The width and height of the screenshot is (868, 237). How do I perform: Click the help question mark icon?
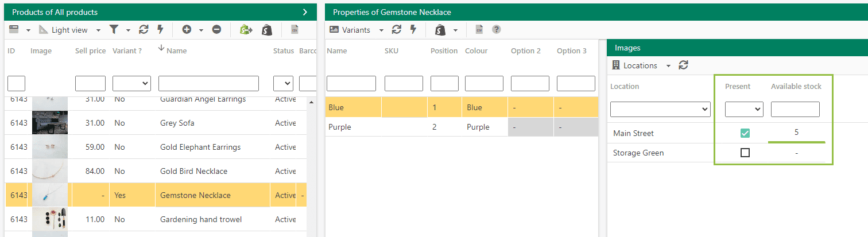point(497,30)
